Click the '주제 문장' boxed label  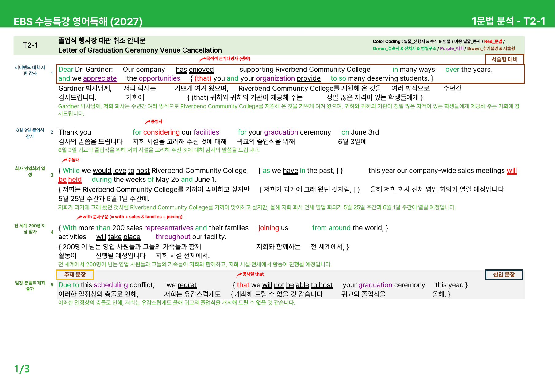75,274
